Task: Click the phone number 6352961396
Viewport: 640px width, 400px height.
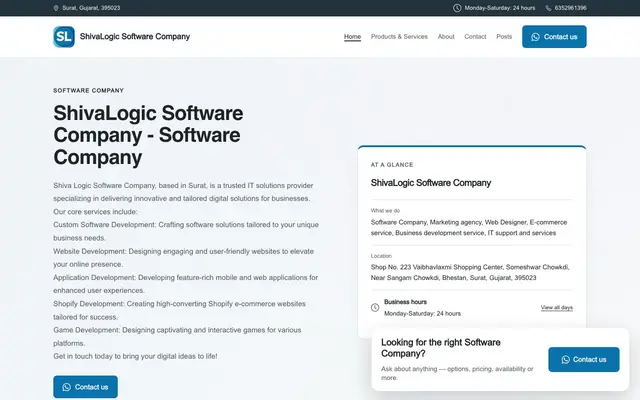Action: [x=570, y=8]
